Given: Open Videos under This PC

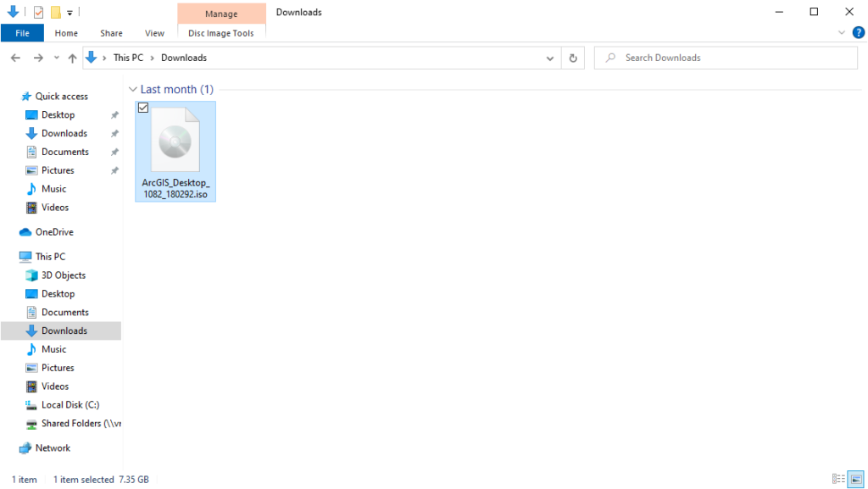Looking at the screenshot, I should [55, 386].
